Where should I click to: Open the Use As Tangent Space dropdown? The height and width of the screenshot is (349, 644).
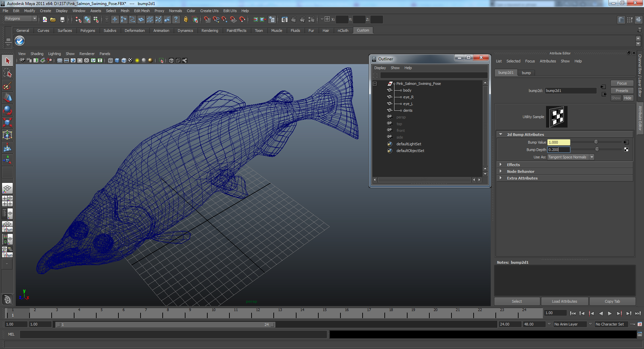[x=571, y=157]
